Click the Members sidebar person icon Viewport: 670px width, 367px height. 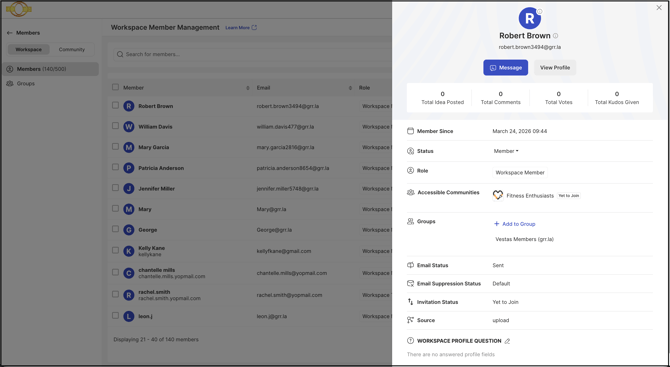tap(10, 69)
